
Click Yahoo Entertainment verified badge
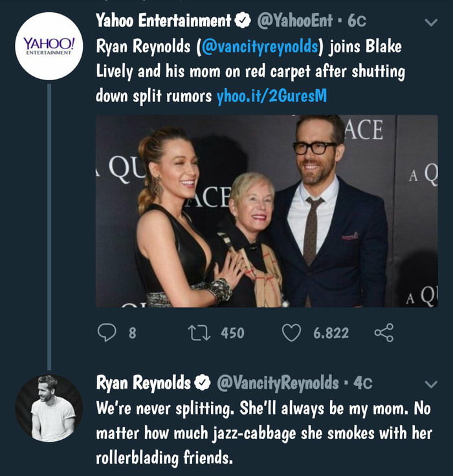tap(243, 21)
